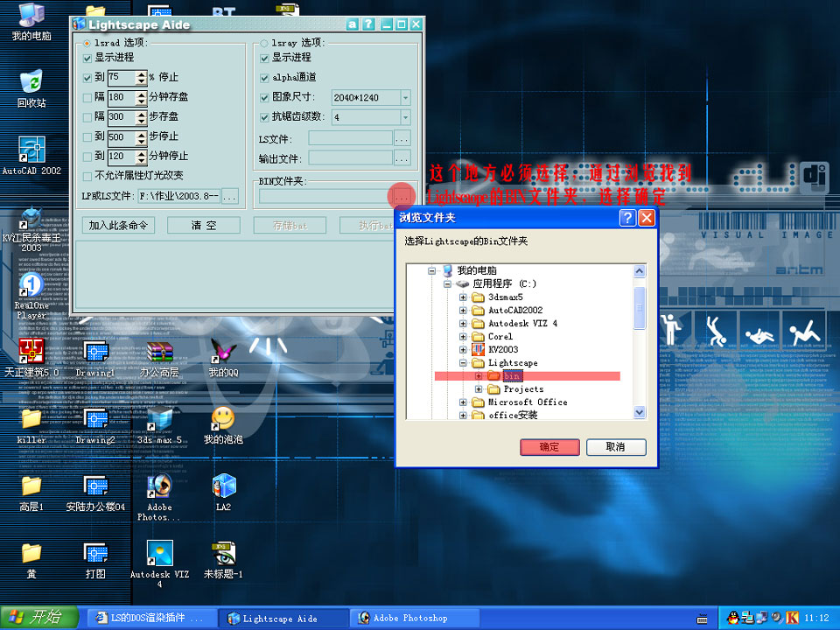This screenshot has width=840, height=630.
Task: Click the QQ penguin tray icon
Action: point(732,619)
